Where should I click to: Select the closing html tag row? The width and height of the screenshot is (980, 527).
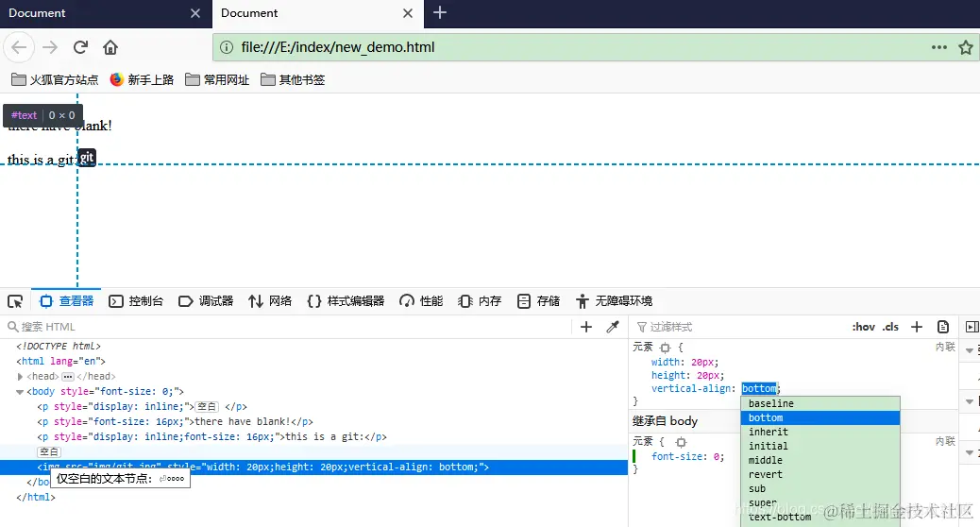click(x=36, y=498)
